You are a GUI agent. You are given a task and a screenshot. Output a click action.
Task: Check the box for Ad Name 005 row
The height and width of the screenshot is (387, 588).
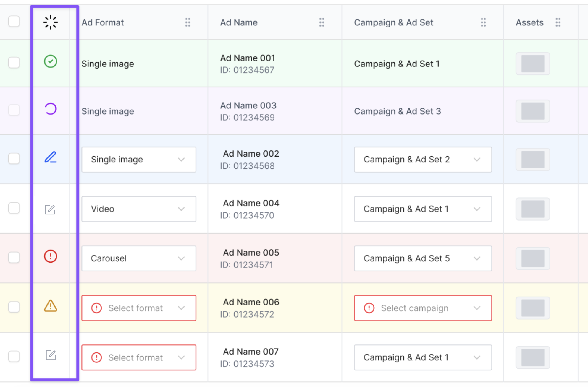pos(14,257)
